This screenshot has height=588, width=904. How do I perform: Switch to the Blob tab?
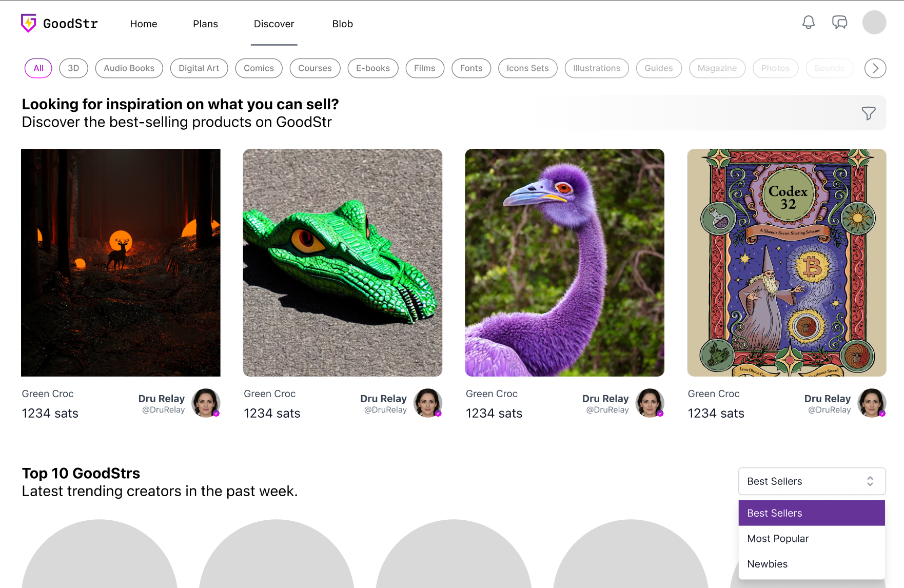click(x=343, y=24)
